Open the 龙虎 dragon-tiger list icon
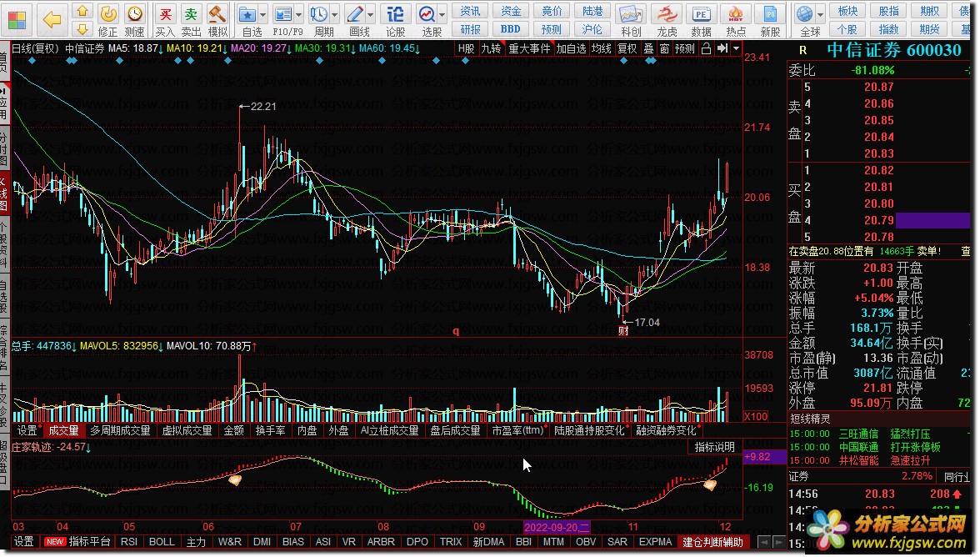This screenshot has height=557, width=980. tap(667, 20)
